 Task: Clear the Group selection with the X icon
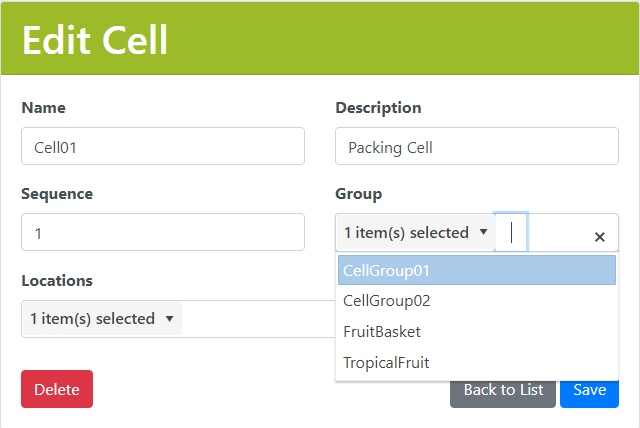600,237
